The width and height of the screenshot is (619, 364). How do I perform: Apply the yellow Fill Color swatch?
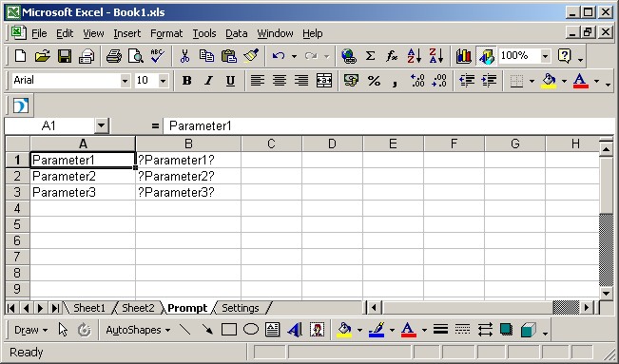pyautogui.click(x=549, y=81)
